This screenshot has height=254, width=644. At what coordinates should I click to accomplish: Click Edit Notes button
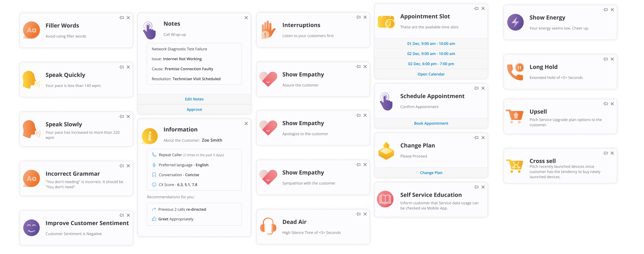coord(194,99)
